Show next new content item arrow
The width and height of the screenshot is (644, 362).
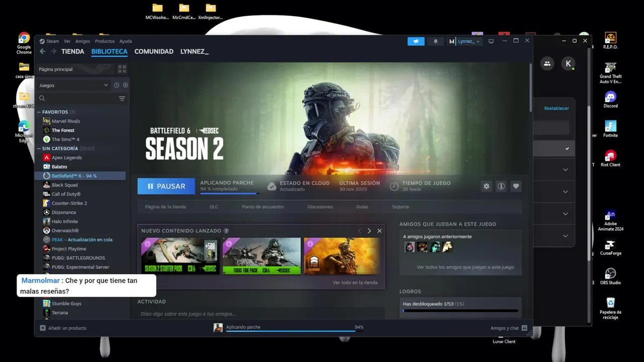click(x=369, y=231)
